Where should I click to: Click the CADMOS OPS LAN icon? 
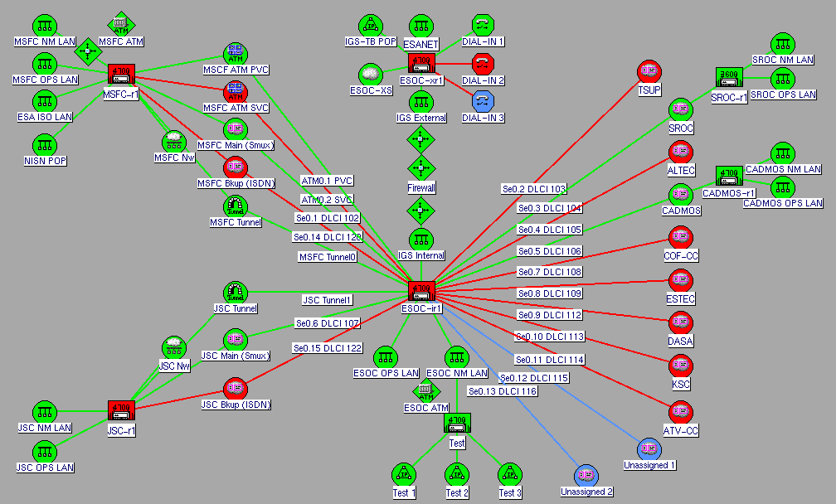point(783,187)
